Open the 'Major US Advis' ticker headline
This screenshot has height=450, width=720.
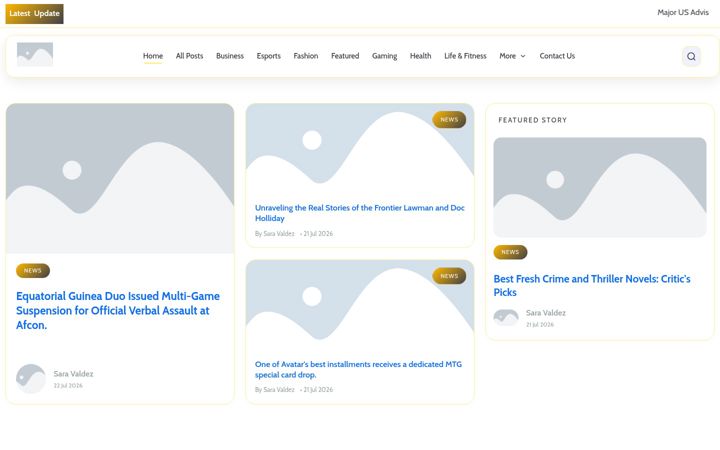pyautogui.click(x=683, y=12)
